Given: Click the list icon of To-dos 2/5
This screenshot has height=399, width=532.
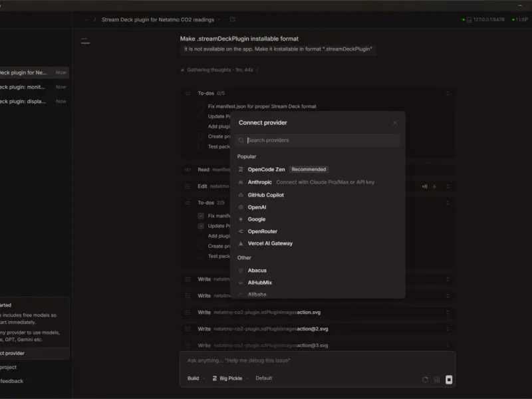Looking at the screenshot, I should [x=188, y=203].
